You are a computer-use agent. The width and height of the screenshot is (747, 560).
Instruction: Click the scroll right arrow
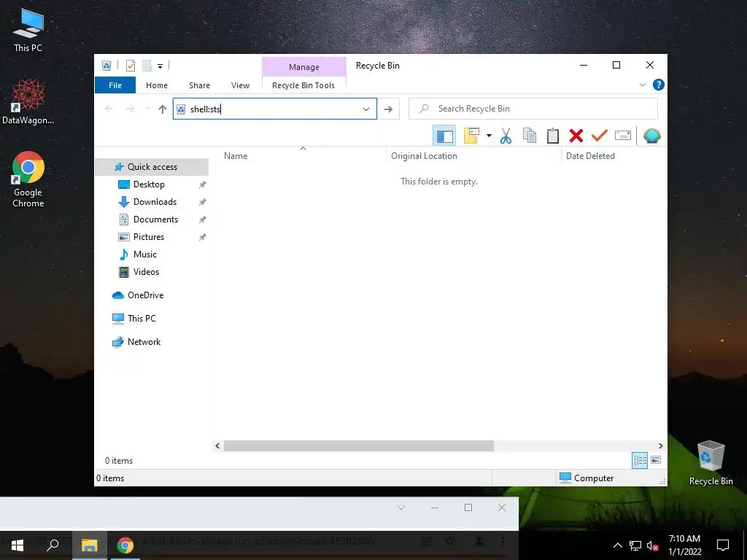tap(660, 446)
